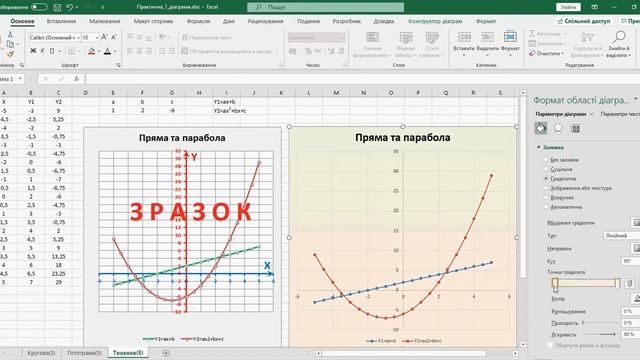The height and width of the screenshot is (360, 640).
Task: Open ribbon display options icon
Action: coord(595,7)
